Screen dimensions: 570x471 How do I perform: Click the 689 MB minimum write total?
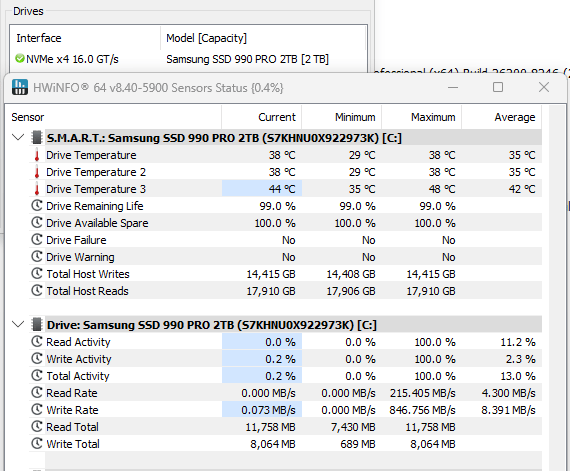(358, 444)
